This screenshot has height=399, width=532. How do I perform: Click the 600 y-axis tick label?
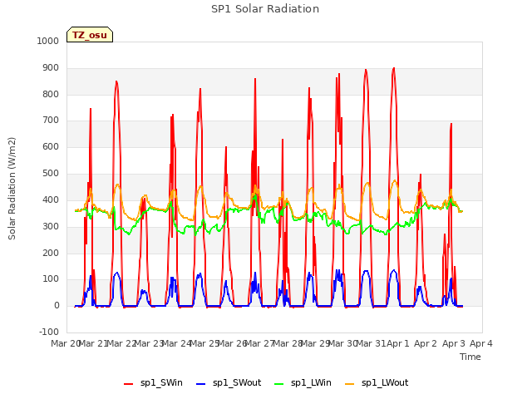51,146
